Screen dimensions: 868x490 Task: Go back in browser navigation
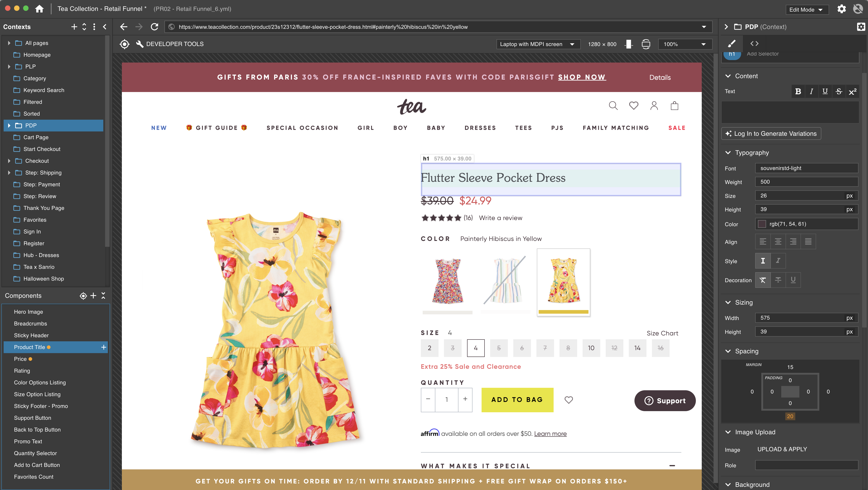coord(124,27)
